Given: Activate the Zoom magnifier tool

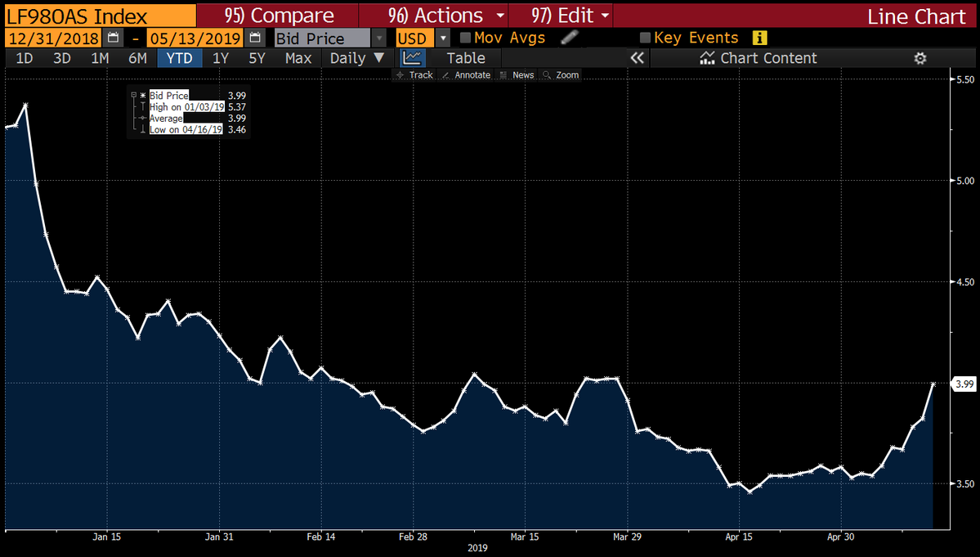Looking at the screenshot, I should (561, 75).
